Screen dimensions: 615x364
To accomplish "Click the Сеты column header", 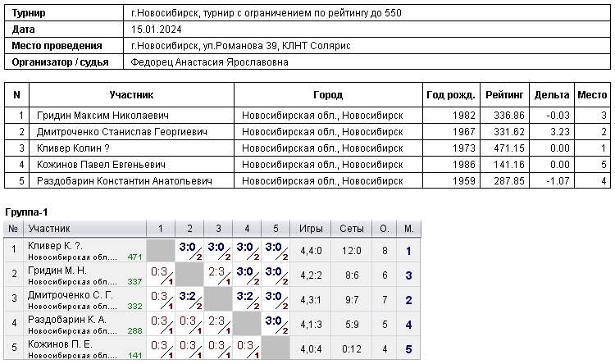I will 352,228.
